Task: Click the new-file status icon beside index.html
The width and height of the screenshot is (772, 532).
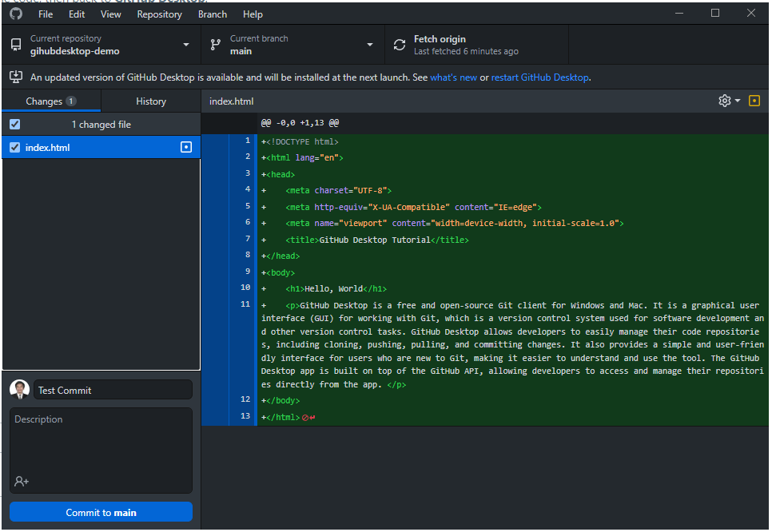Action: click(186, 147)
